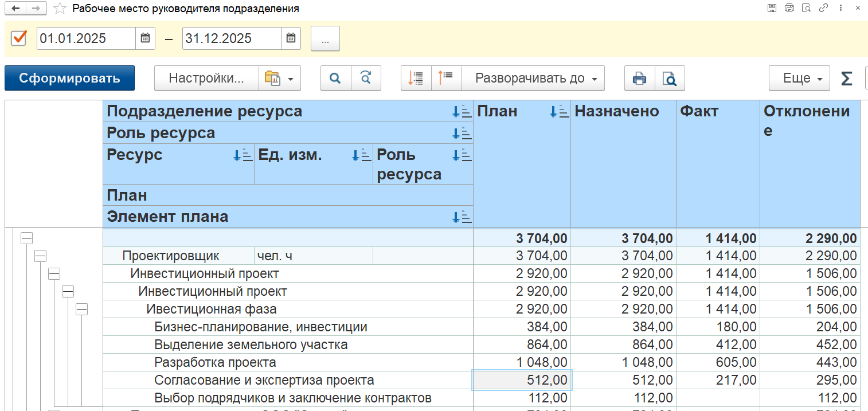Open the Разворачивать до dropdown
Screen dimensions: 868x411
(x=533, y=78)
